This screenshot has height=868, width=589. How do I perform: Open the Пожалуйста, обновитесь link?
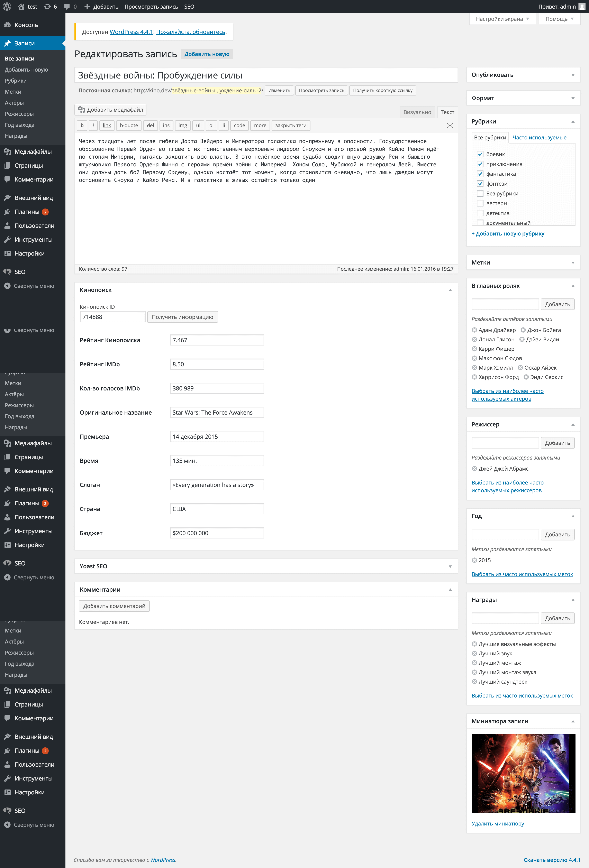(x=191, y=32)
